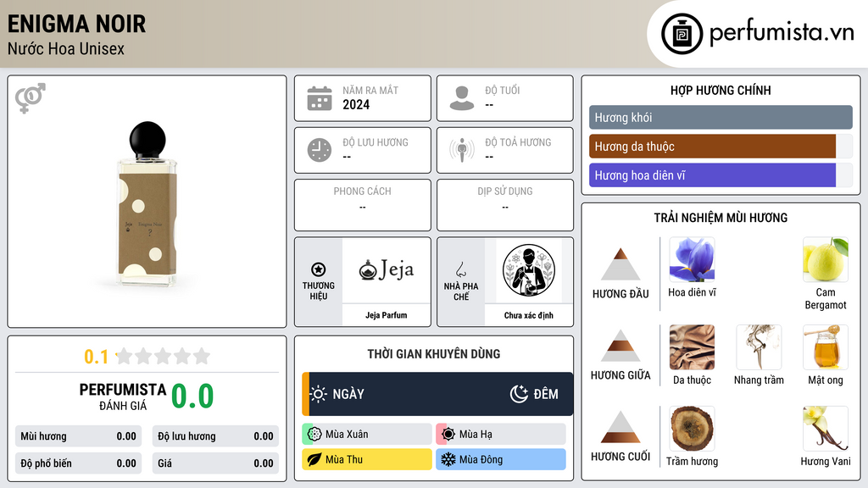Screen dimensions: 868x488
Task: Click the 2024 release year value
Action: [x=356, y=104]
